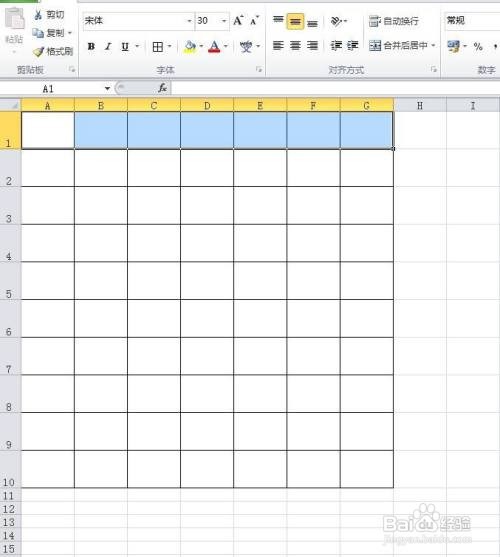The width and height of the screenshot is (500, 557).
Task: Open the Merge and Center dropdown arrow
Action: pos(433,45)
